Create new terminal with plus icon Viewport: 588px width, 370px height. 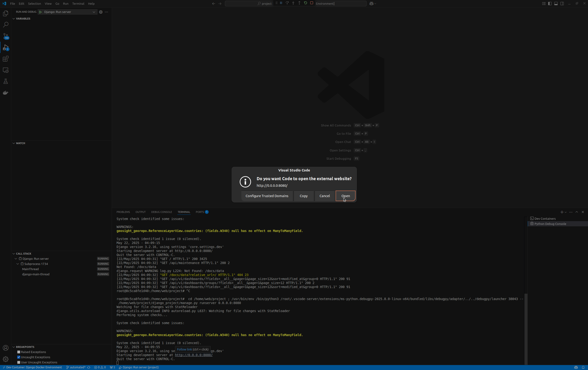pyautogui.click(x=562, y=212)
